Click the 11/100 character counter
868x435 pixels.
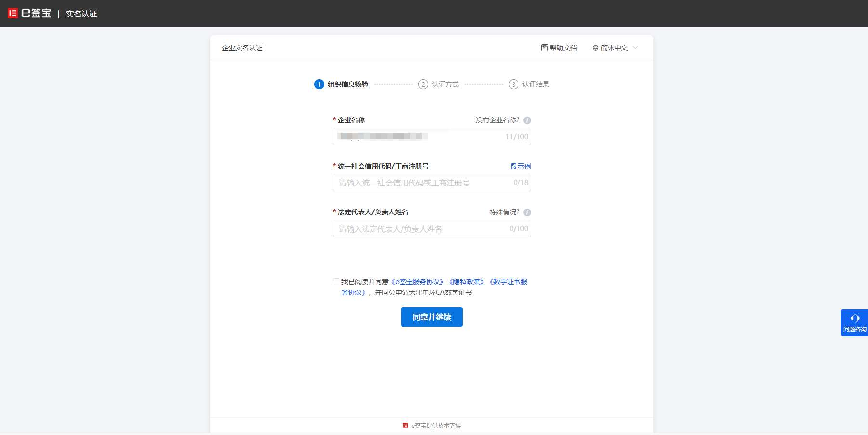coord(517,137)
